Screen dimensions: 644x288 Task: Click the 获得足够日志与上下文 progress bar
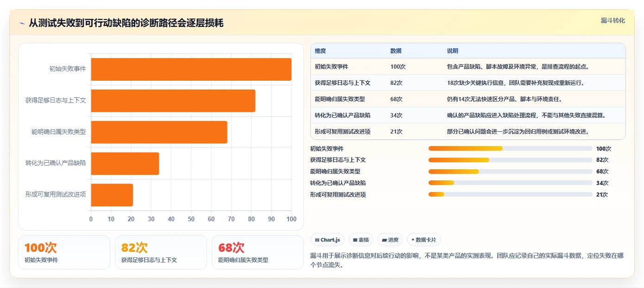[x=510, y=160]
